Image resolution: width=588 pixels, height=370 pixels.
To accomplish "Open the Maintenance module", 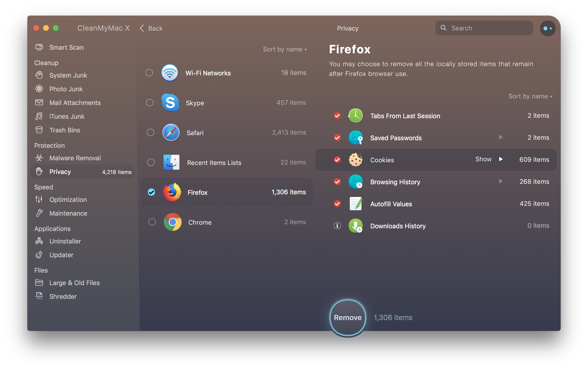I will point(68,213).
